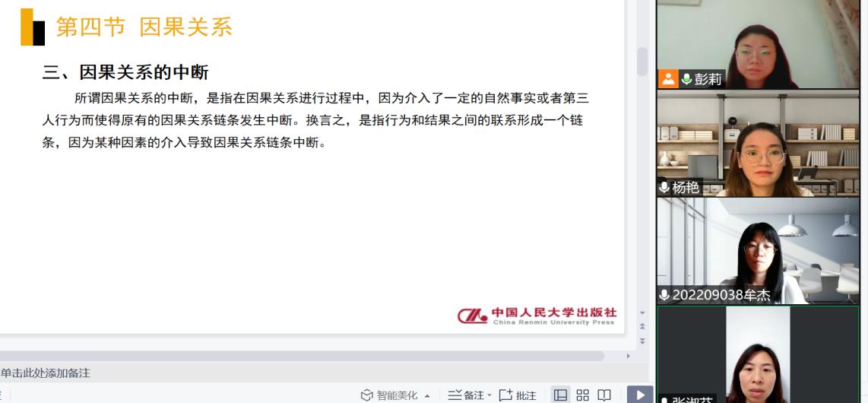Click the microphone icon for 202209038牟杰
The height and width of the screenshot is (403, 868).
tap(664, 295)
